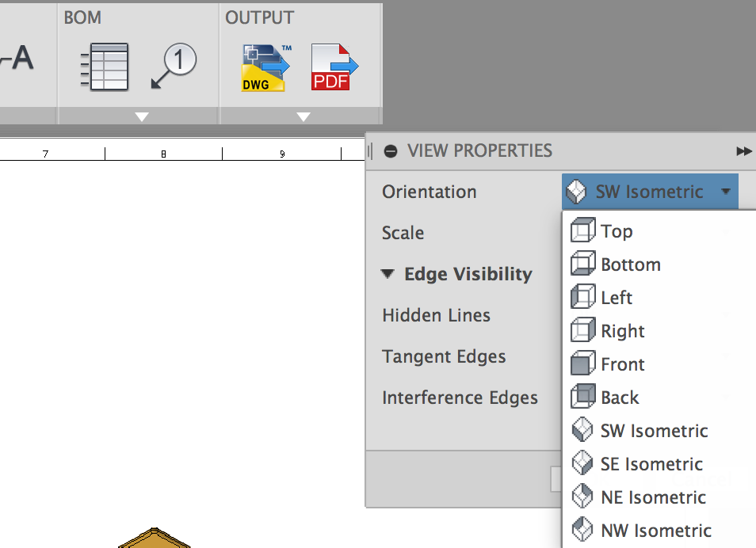Viewport: 756px width, 548px height.
Task: Select Bottom orientation from the list
Action: (659, 264)
